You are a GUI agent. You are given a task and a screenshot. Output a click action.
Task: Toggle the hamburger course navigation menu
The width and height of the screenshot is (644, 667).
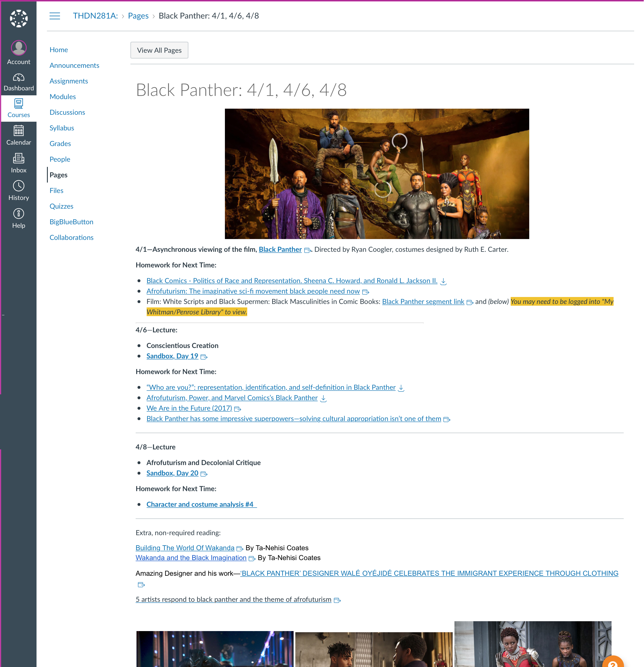[54, 16]
